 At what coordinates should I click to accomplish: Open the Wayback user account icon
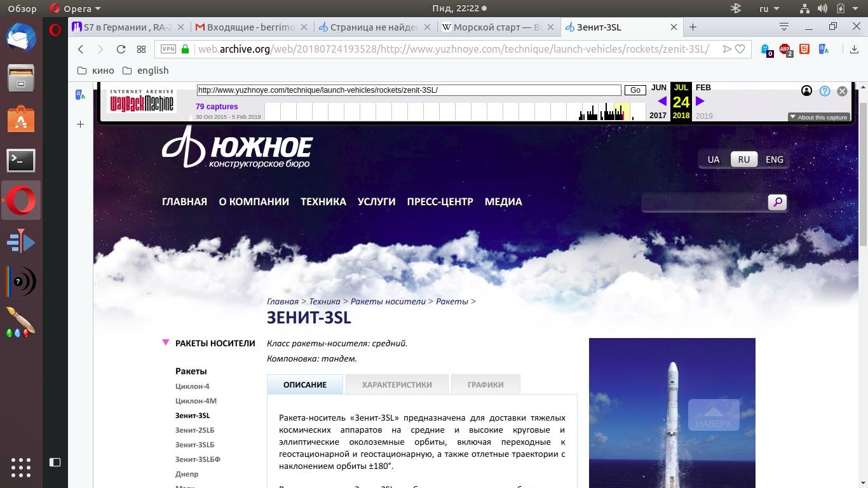(x=806, y=91)
